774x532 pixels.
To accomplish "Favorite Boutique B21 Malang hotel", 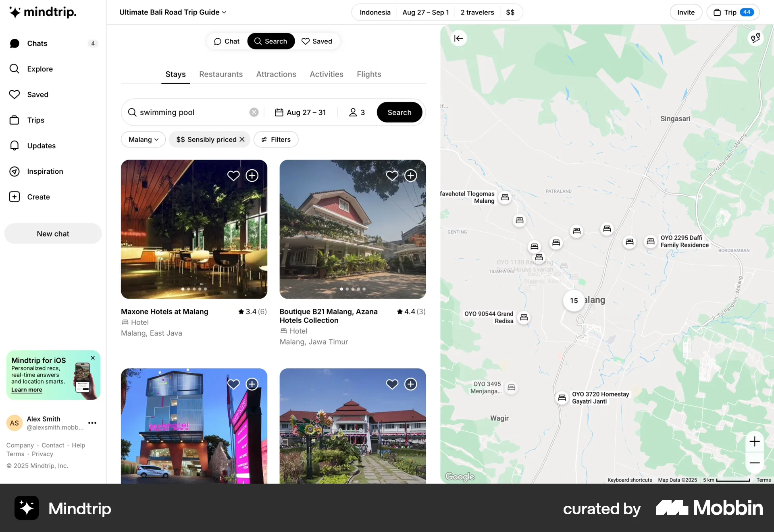I will [392, 176].
